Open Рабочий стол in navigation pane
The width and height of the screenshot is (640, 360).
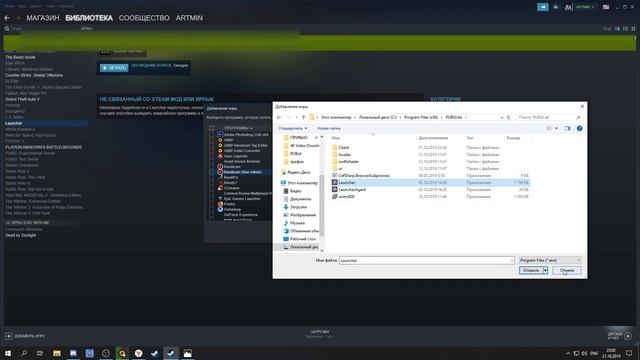(300, 239)
